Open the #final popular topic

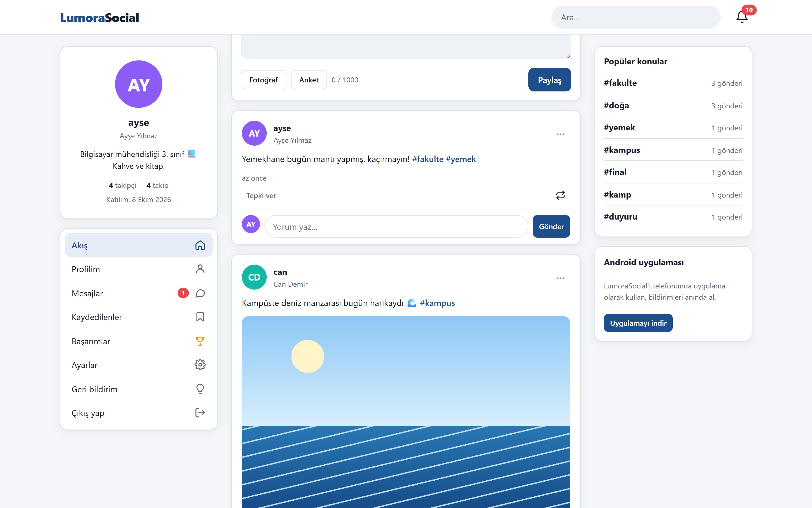tap(673, 172)
